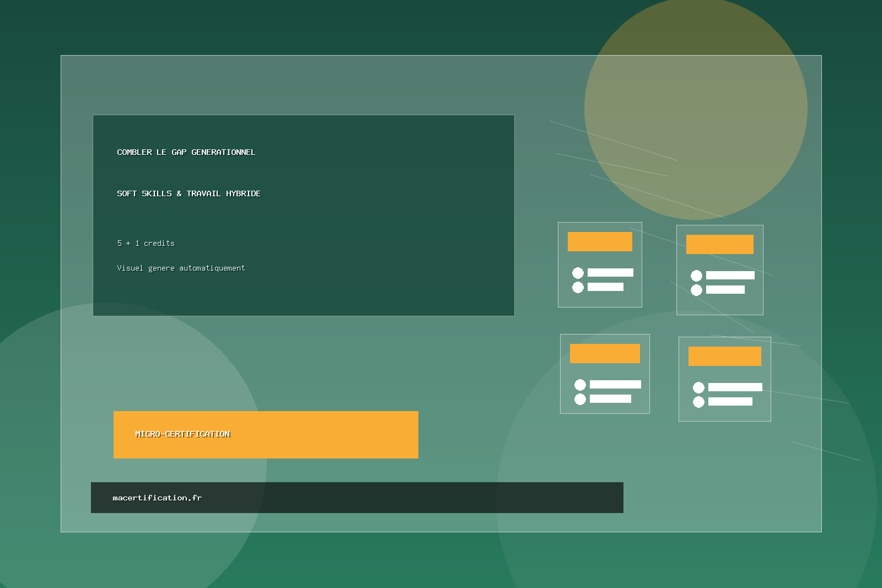Click orange header of the bottom-right card
This screenshot has height=588, width=882.
point(724,356)
